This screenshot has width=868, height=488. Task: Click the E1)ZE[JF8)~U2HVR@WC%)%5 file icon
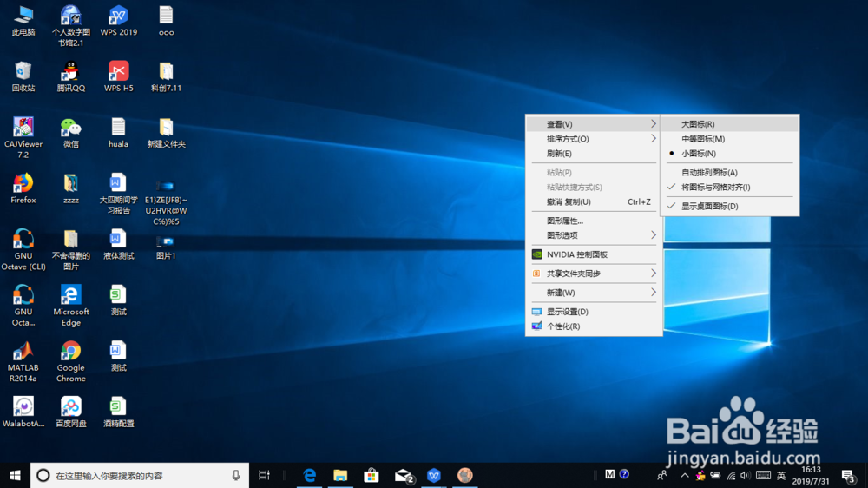tap(166, 202)
